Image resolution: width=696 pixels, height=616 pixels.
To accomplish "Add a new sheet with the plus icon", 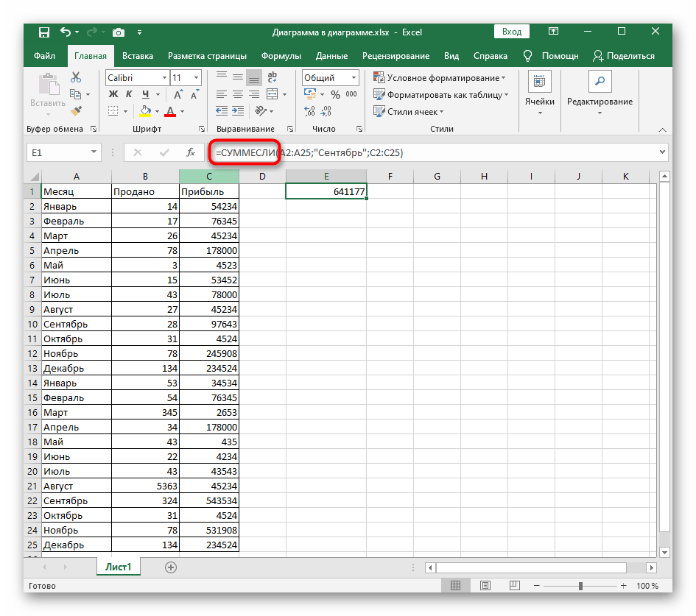I will tap(171, 567).
